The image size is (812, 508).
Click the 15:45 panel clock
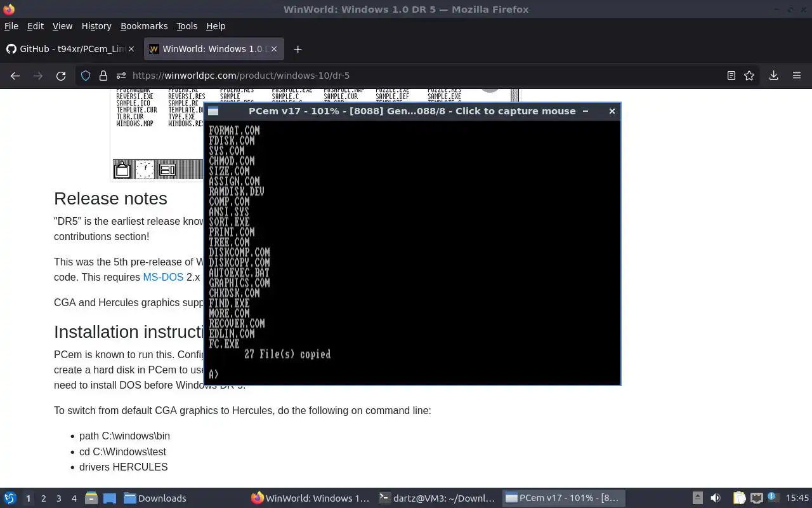(x=797, y=498)
